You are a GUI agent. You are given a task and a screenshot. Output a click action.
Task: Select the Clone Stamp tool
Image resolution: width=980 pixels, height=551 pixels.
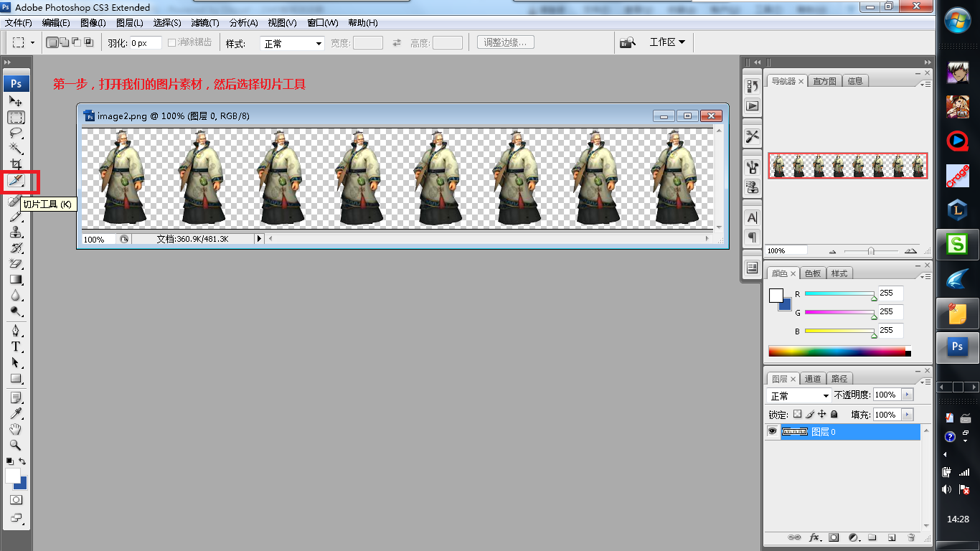pos(16,232)
